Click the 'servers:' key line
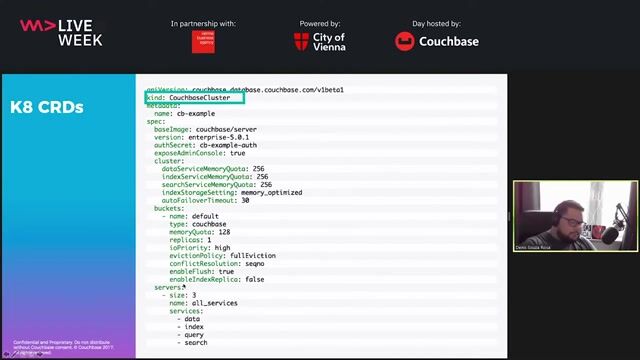Viewport: 640px width, 360px height. click(169, 287)
